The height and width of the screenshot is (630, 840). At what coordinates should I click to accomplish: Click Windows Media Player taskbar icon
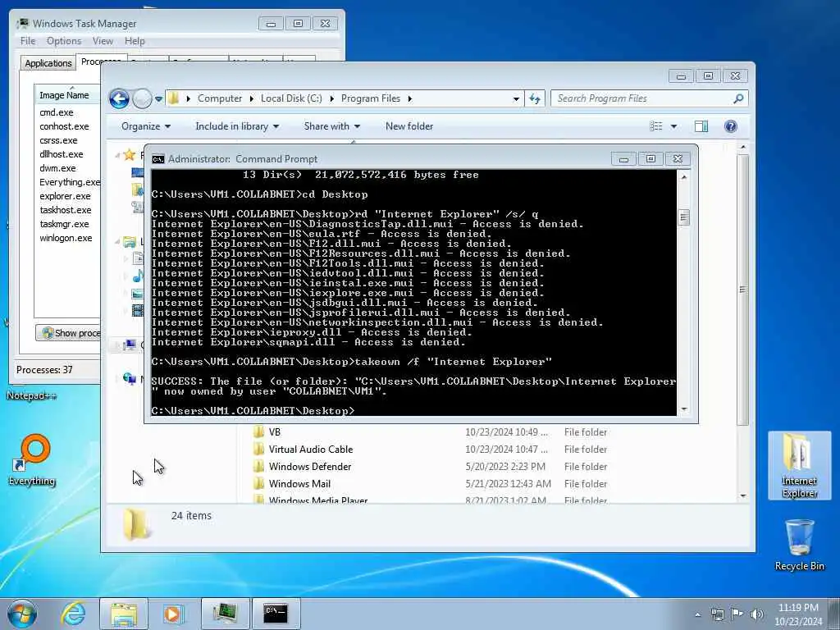tap(172, 614)
